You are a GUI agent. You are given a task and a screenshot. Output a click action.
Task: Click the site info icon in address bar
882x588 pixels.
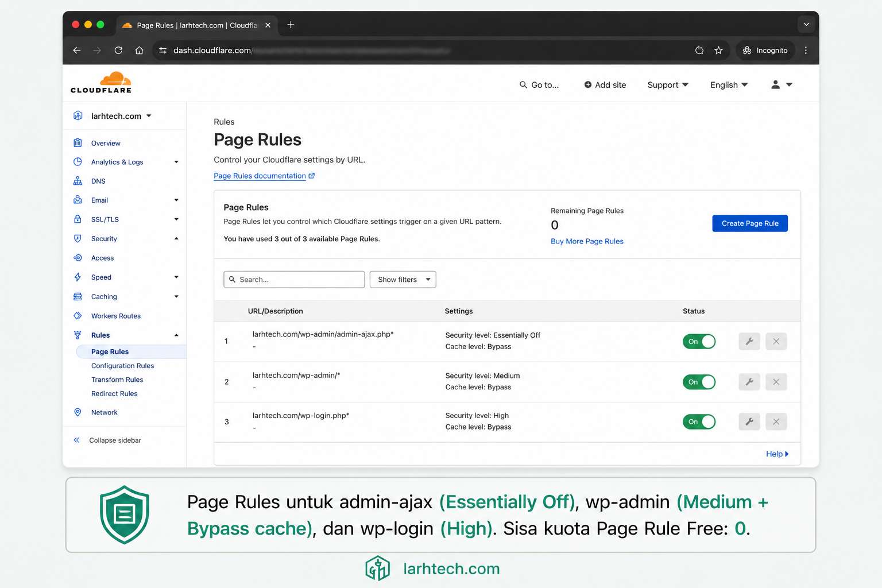pyautogui.click(x=163, y=51)
